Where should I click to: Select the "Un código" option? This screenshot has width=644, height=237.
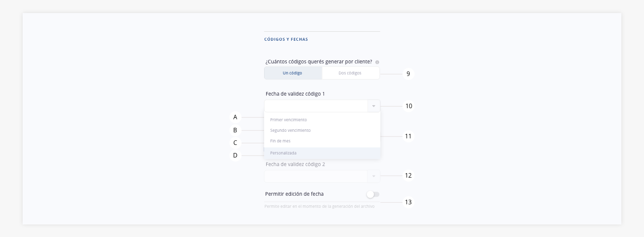pos(293,73)
